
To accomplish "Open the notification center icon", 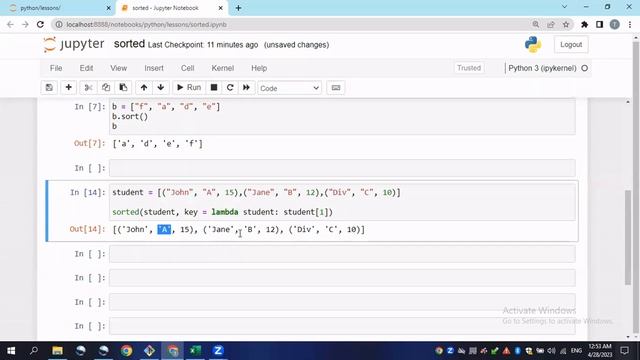I will (x=624, y=351).
